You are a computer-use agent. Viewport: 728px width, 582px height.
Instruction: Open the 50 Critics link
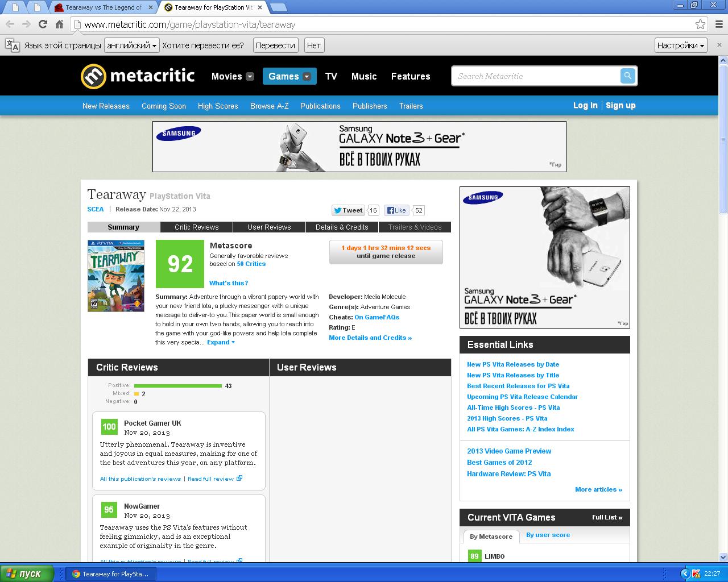click(251, 264)
